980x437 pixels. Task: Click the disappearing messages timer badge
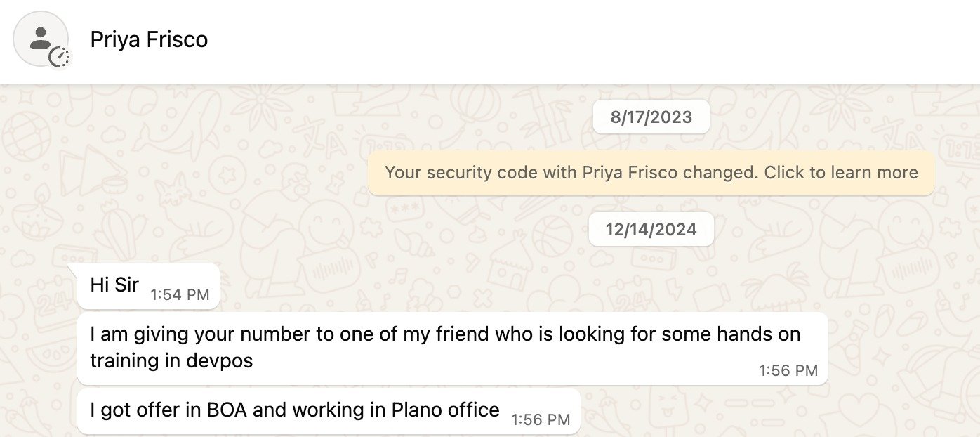pos(59,56)
